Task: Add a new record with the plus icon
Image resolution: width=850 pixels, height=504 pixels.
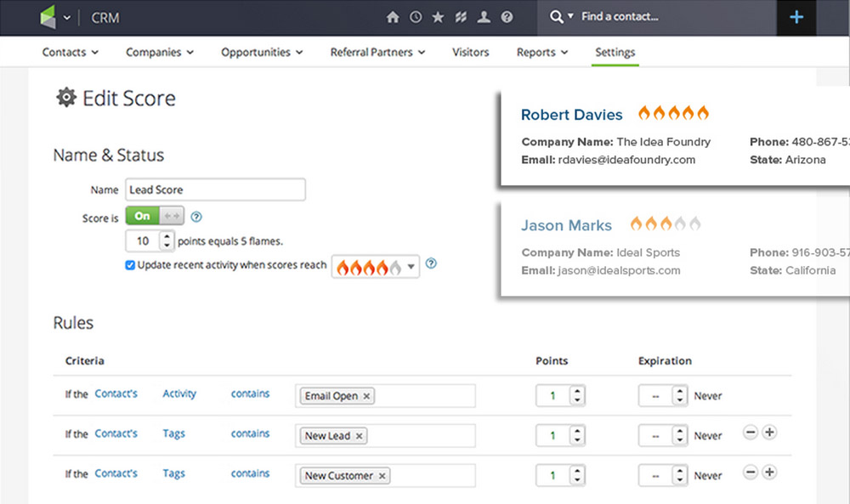Action: point(796,17)
